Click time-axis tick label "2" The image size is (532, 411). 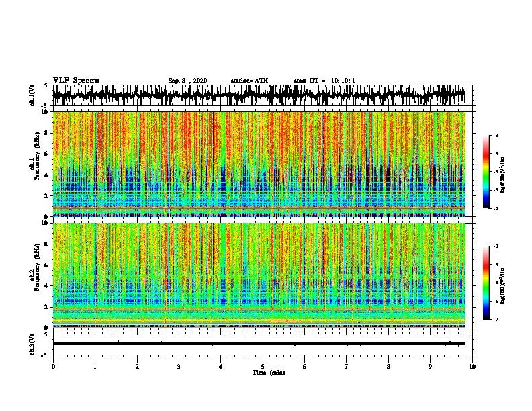click(137, 367)
